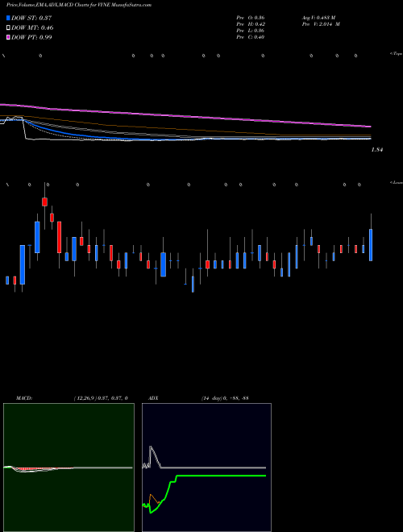Select the 'DOW PT: 0.99' legend label
This screenshot has height=532, width=403.
31,37
